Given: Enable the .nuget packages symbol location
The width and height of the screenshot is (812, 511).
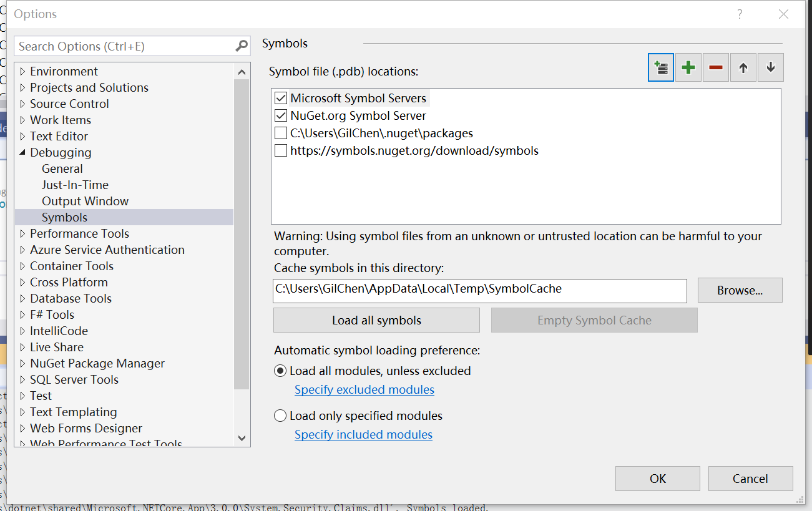Looking at the screenshot, I should pyautogui.click(x=280, y=132).
